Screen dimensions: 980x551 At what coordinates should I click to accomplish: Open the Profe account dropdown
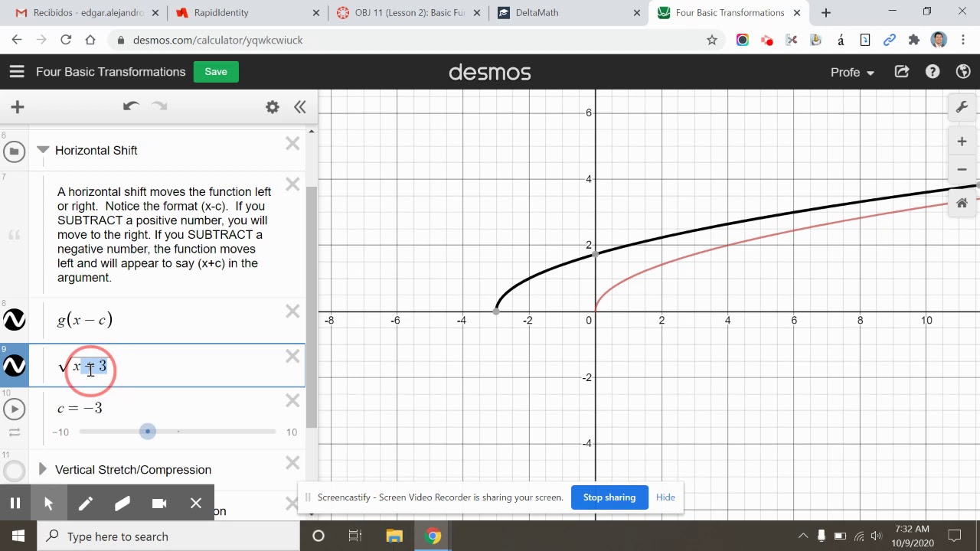point(852,72)
